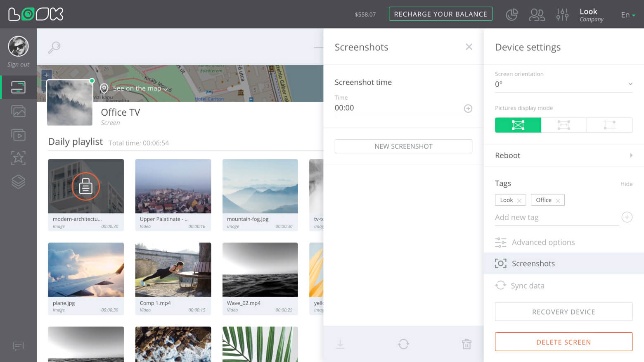Screen dimensions: 644x362
Task: Open the Screens section in sidebar
Action: click(x=18, y=87)
